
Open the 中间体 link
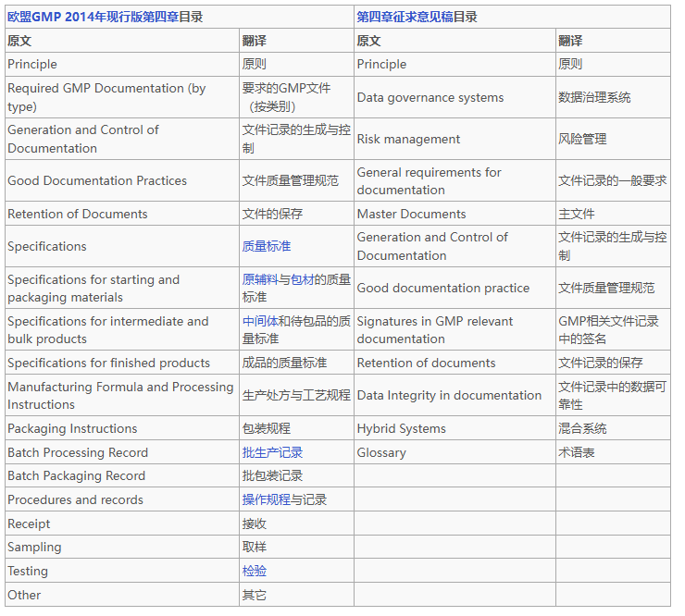[260, 321]
